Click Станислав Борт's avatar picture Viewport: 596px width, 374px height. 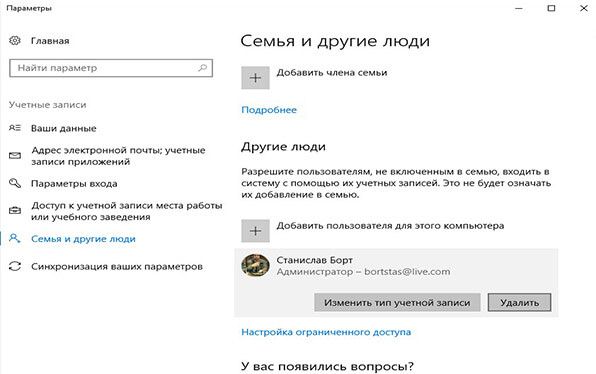pyautogui.click(x=255, y=265)
